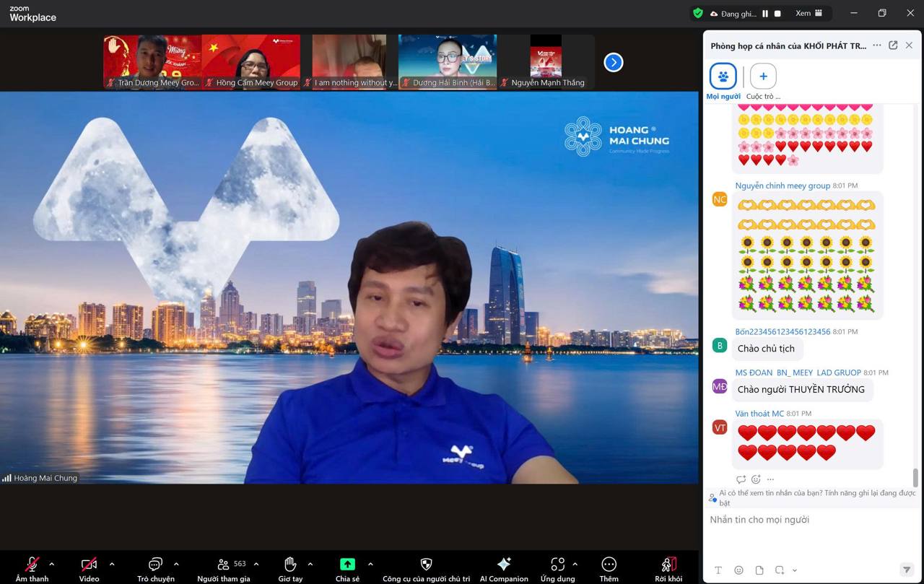Open Người tham gia participants list
Viewport: 924px width, 584px height.
click(x=223, y=568)
